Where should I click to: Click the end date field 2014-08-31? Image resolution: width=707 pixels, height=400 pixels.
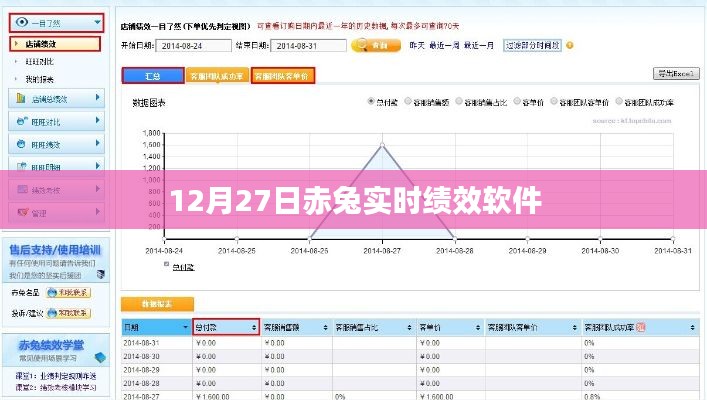click(308, 46)
